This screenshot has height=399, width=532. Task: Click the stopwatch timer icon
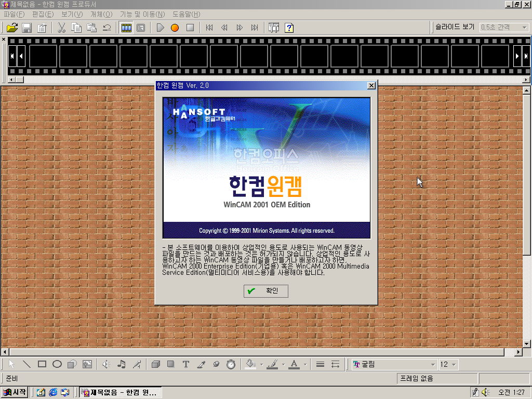[231, 364]
